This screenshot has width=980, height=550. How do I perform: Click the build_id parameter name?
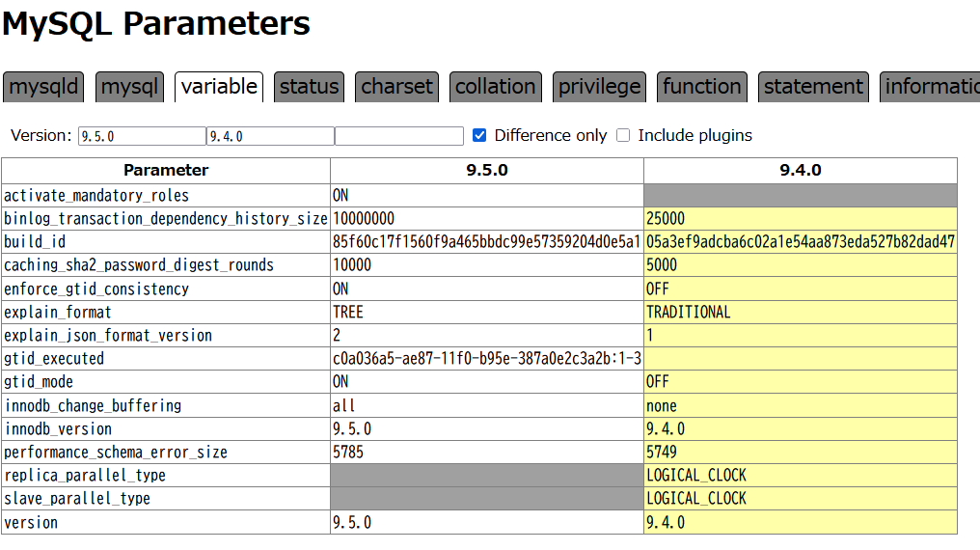(x=35, y=242)
